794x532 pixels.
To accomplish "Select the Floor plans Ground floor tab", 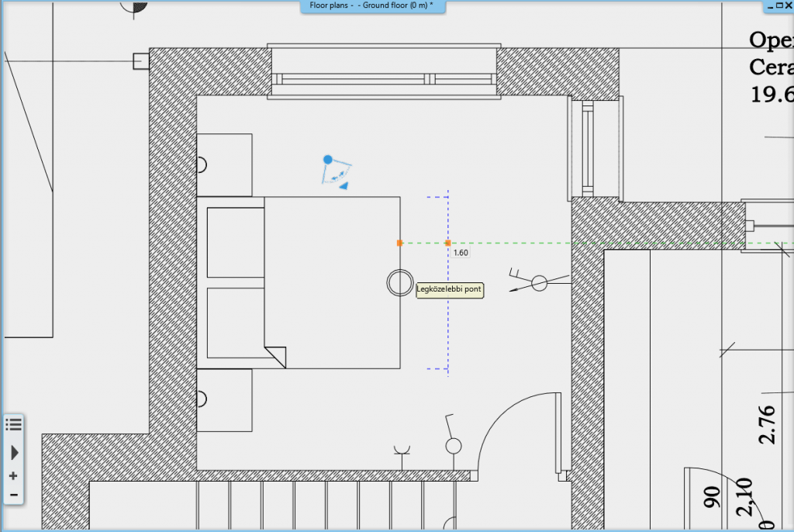I will tap(372, 5).
